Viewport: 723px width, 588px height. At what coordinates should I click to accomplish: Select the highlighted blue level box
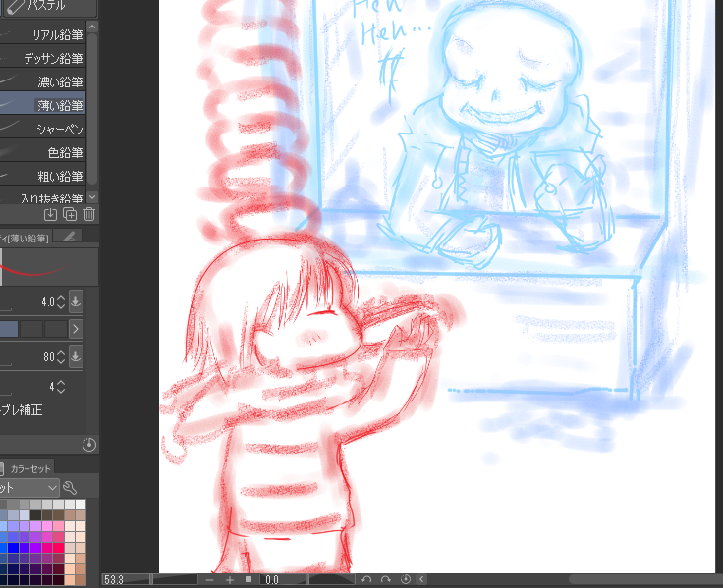pyautogui.click(x=9, y=329)
